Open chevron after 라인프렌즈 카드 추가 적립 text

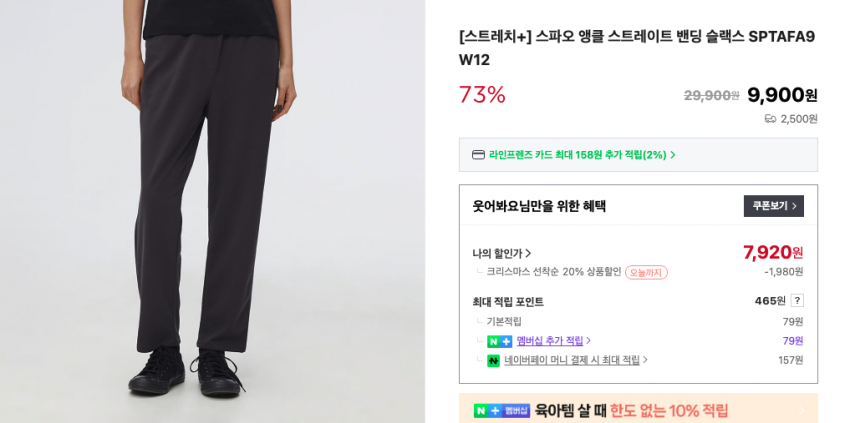(x=673, y=155)
